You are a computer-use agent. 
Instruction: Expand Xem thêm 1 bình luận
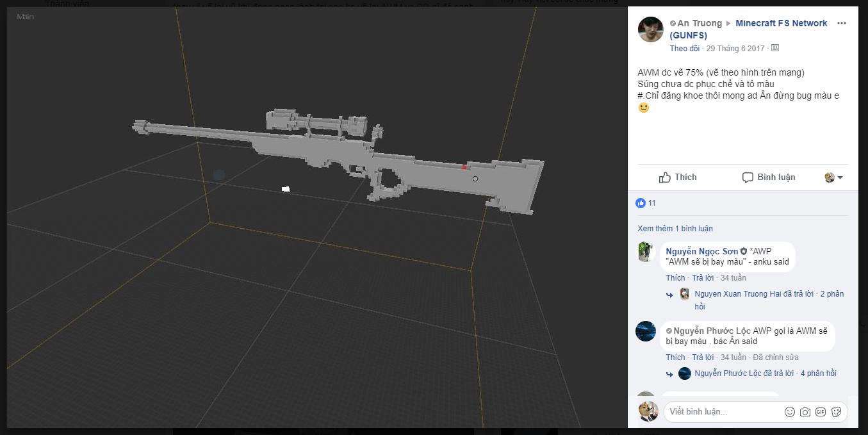tap(675, 229)
